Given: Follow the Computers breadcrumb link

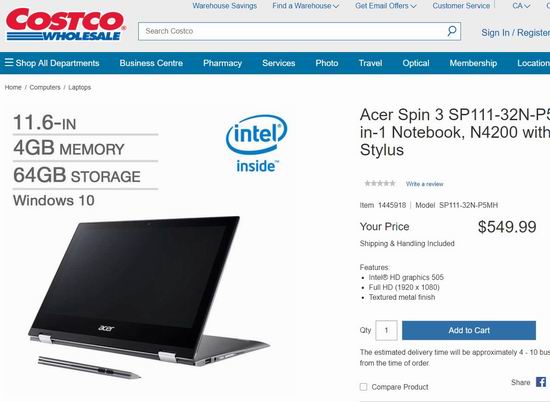Looking at the screenshot, I should pyautogui.click(x=45, y=87).
